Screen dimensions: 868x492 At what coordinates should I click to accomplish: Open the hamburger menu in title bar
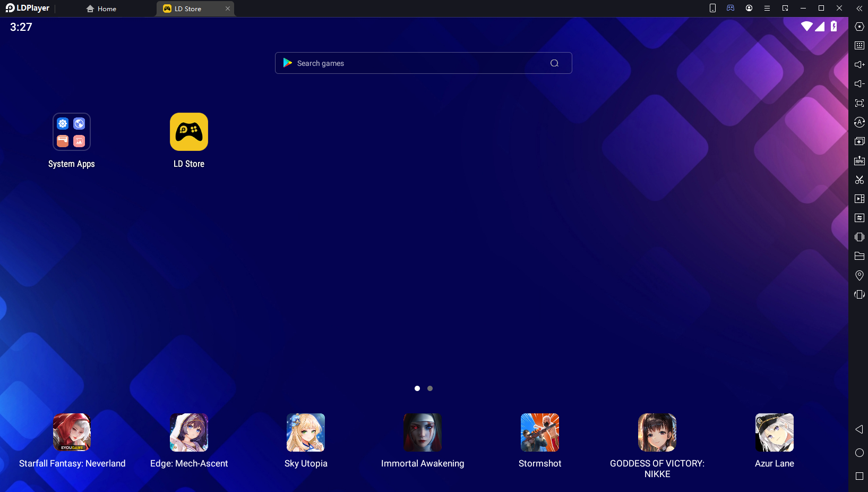click(x=767, y=8)
